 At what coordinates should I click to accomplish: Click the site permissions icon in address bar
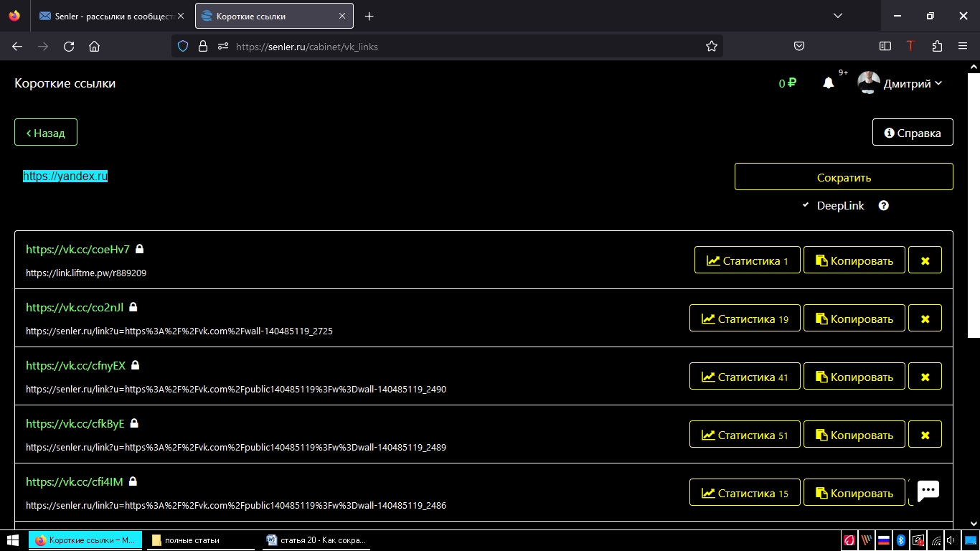pos(223,46)
